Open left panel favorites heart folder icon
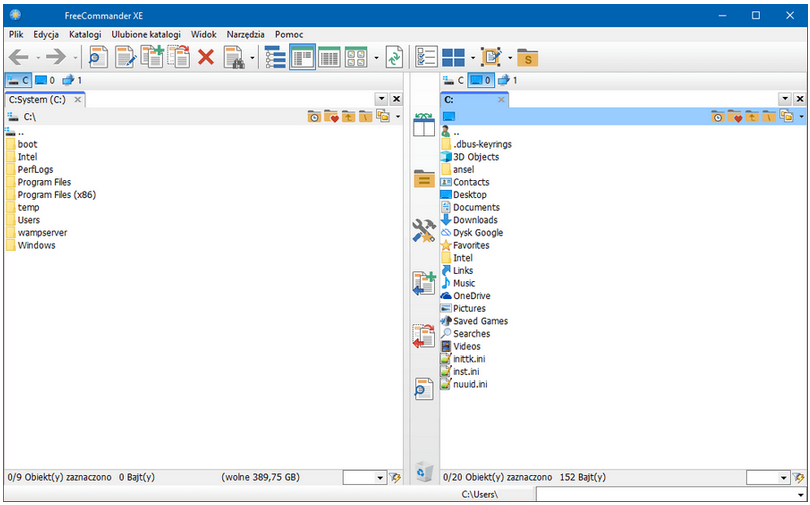 [x=331, y=117]
